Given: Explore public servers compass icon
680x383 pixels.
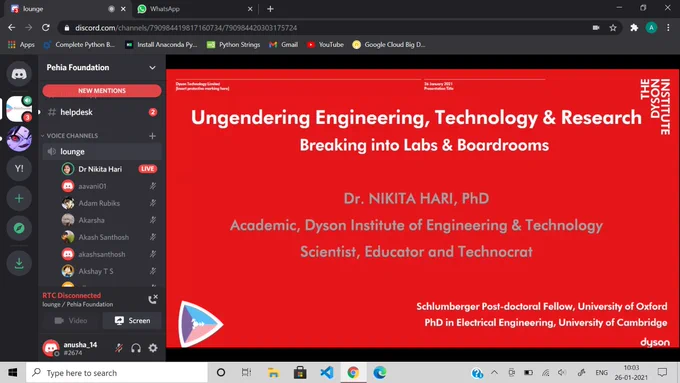Looking at the screenshot, I should tap(19, 228).
